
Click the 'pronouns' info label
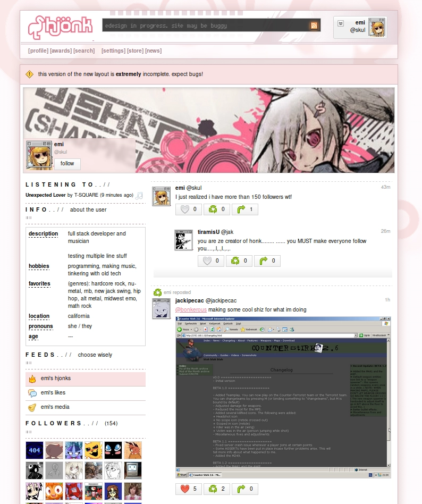click(x=40, y=326)
